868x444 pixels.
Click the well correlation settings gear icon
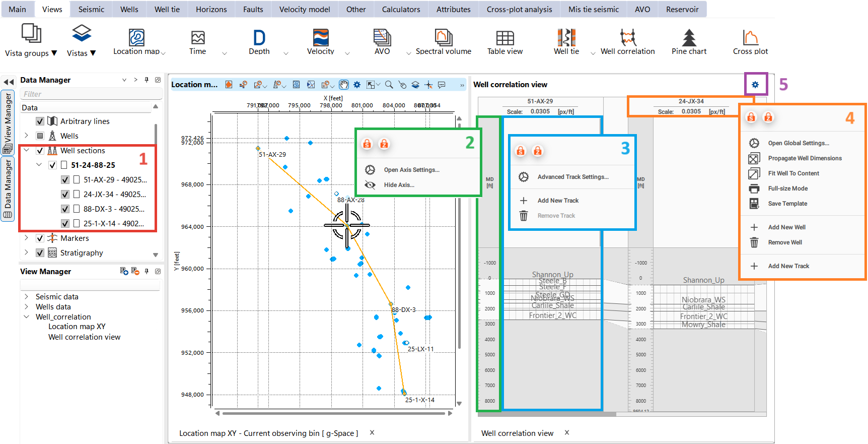755,85
